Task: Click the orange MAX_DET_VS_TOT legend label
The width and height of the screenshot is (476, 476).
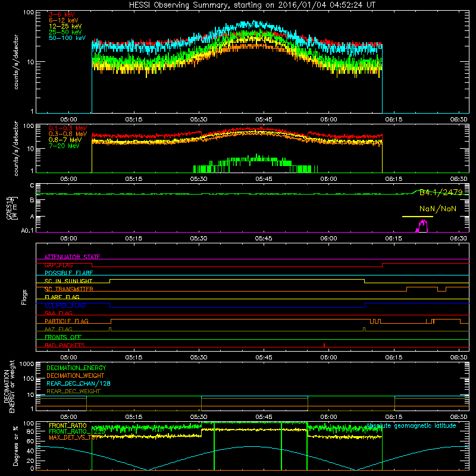Action: pyautogui.click(x=73, y=437)
